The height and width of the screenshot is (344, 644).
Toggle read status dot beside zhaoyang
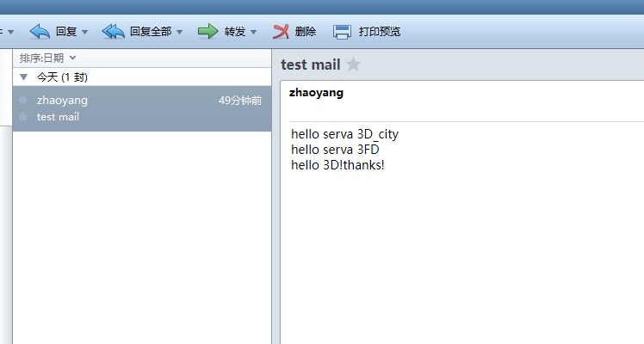(23, 100)
